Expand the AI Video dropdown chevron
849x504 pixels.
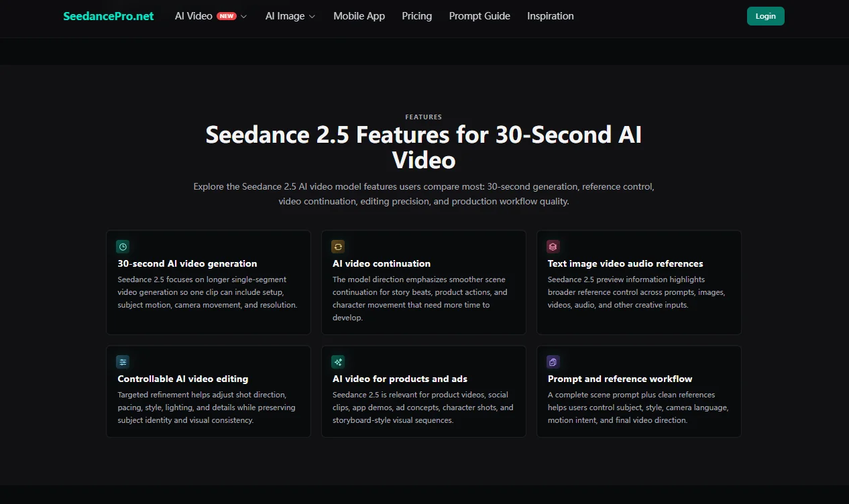pos(243,17)
